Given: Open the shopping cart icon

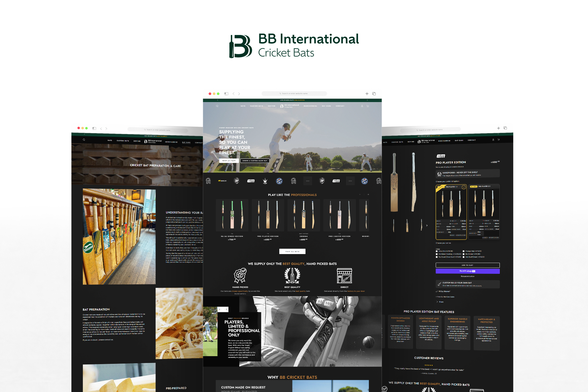Looking at the screenshot, I should (367, 106).
